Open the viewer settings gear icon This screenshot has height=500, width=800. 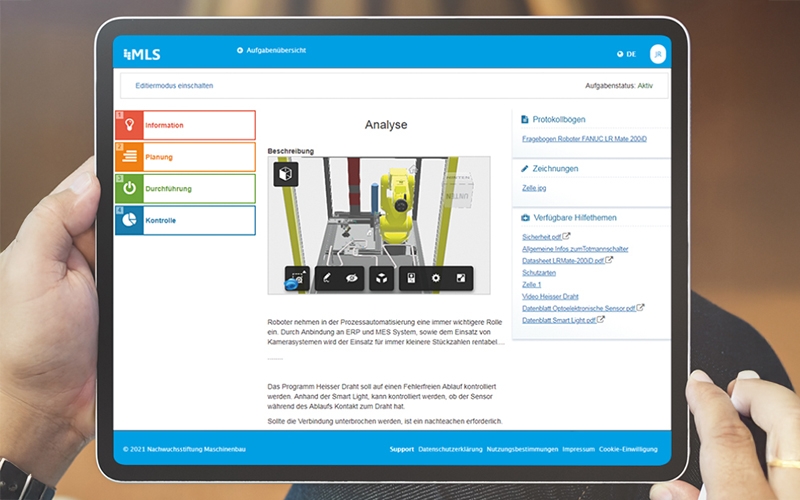435,278
